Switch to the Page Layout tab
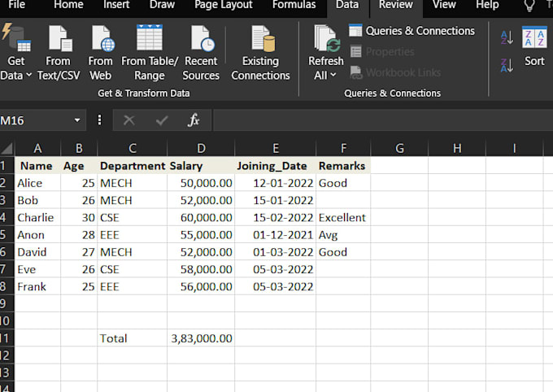The image size is (553, 392). [x=224, y=5]
